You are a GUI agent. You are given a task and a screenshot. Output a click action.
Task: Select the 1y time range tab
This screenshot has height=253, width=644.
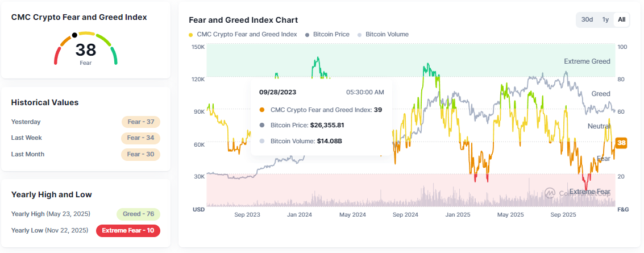(606, 19)
